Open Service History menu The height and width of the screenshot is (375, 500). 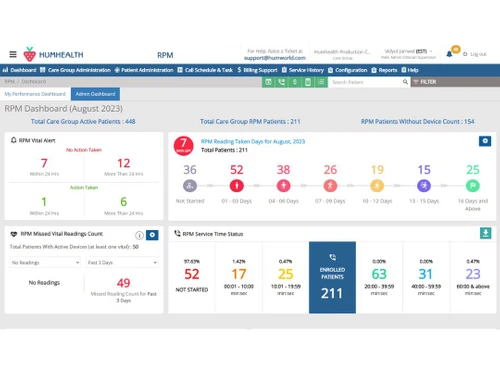coord(303,70)
